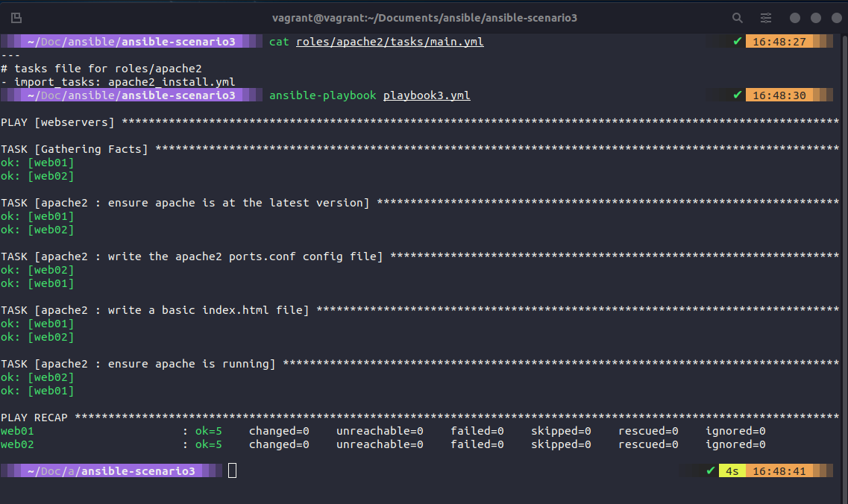
Task: Select the ~/Doc/ansible/ansible-scenario3 prompt segment
Action: click(131, 41)
